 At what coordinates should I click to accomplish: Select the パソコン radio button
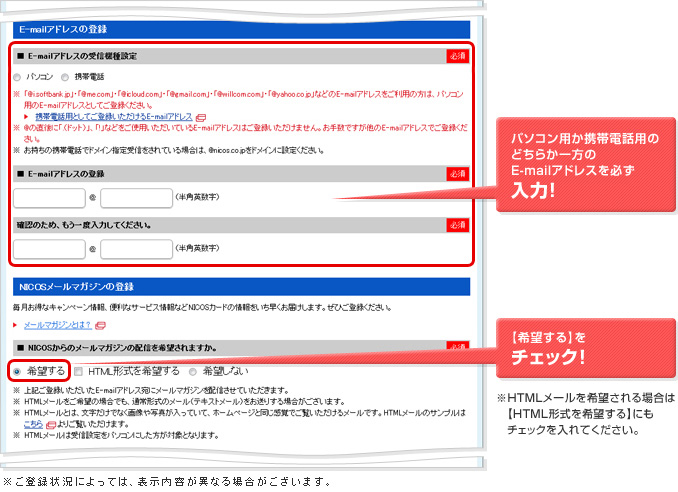(17, 76)
